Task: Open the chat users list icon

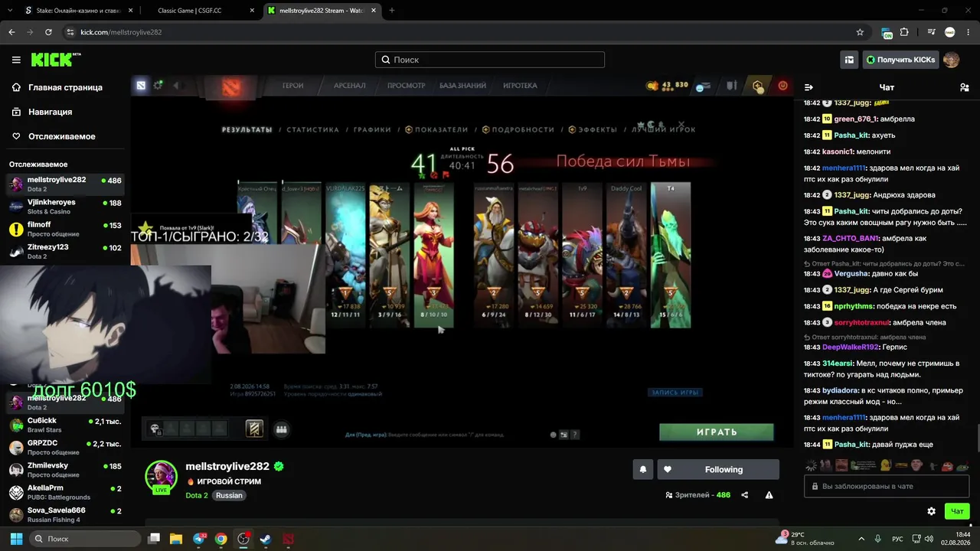Action: [x=964, y=87]
